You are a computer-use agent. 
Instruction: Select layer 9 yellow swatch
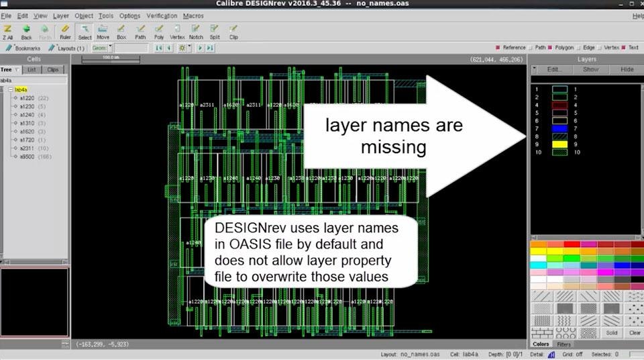[x=559, y=144]
